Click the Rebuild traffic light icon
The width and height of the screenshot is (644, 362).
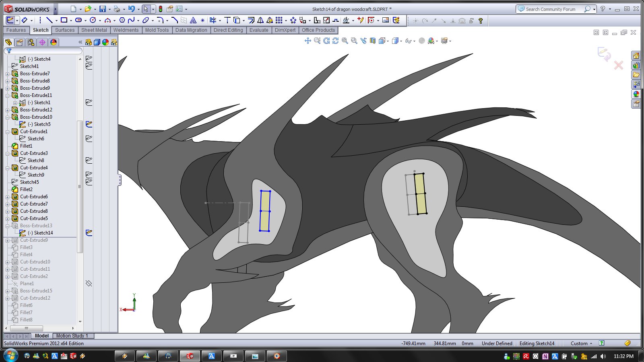(161, 9)
